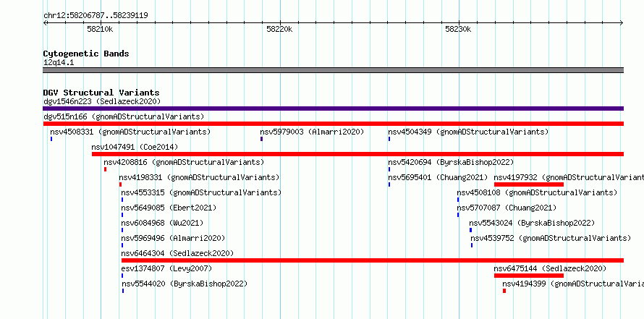Click nsv4539752 (gnomADStructuralVariants) label
Image resolution: width=644 pixels, height=319 pixels.
tap(551, 238)
